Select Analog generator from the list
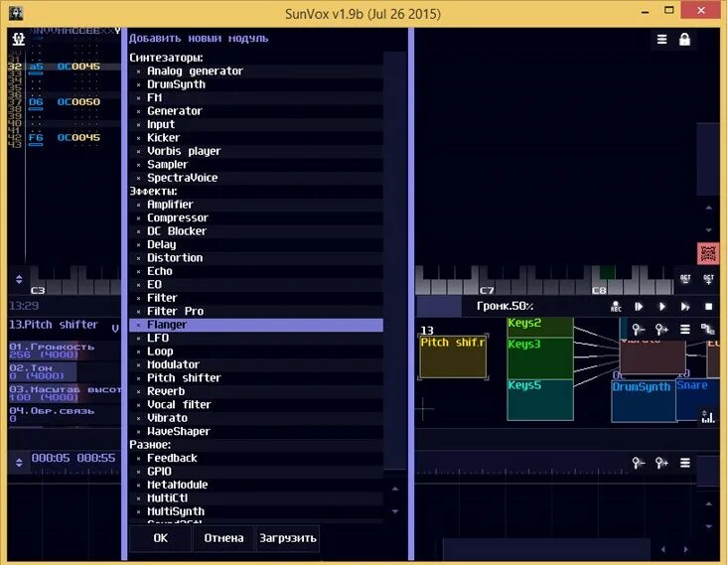The image size is (728, 565). 256,71
